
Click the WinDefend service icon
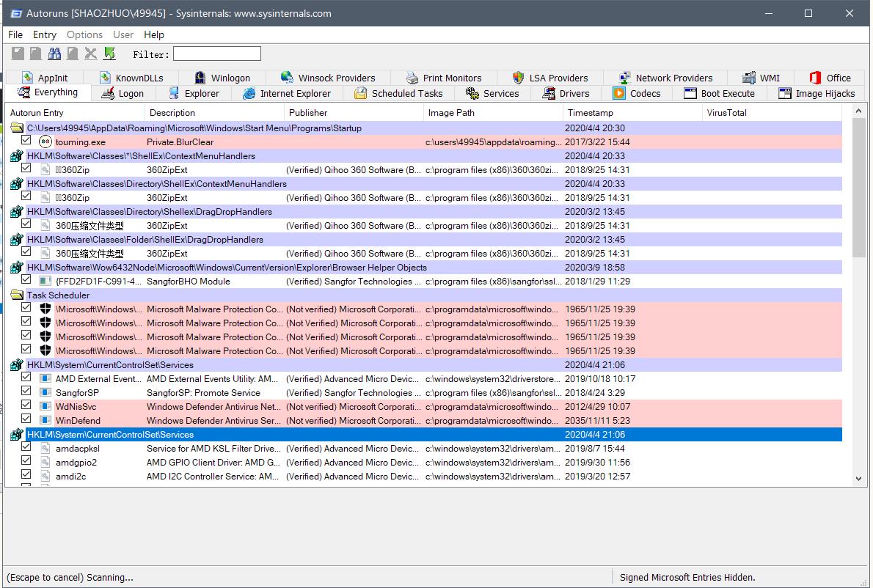(x=45, y=421)
